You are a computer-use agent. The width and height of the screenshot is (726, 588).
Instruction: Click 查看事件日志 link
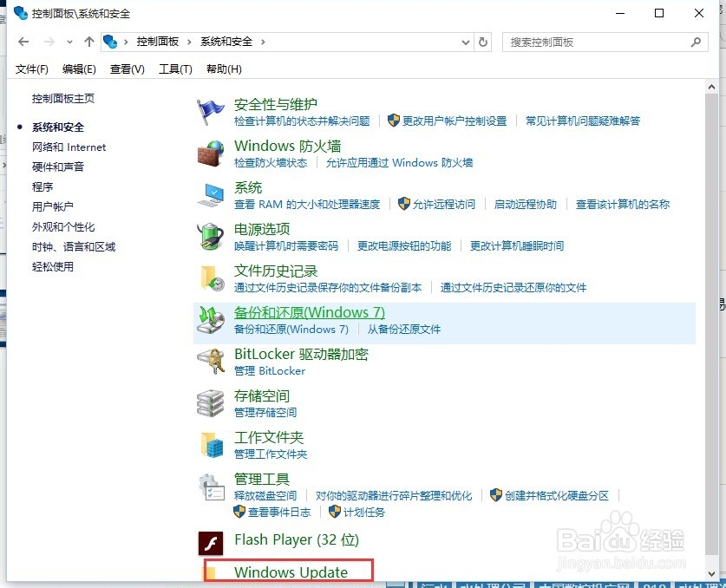point(279,513)
